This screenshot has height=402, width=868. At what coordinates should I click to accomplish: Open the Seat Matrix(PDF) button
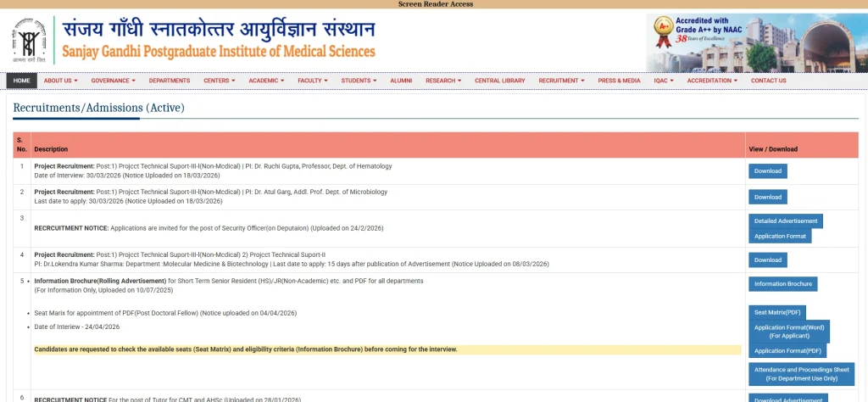point(777,312)
